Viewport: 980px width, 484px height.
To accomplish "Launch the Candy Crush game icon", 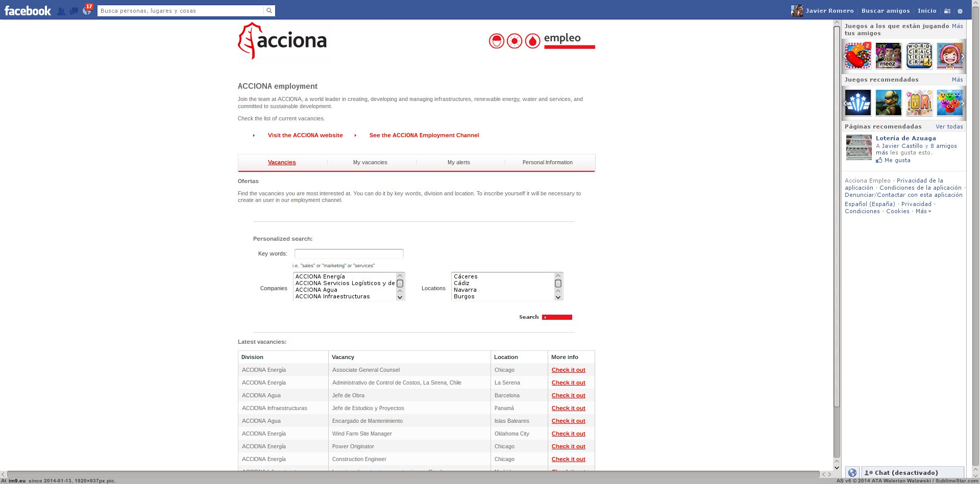I will pyautogui.click(x=857, y=56).
